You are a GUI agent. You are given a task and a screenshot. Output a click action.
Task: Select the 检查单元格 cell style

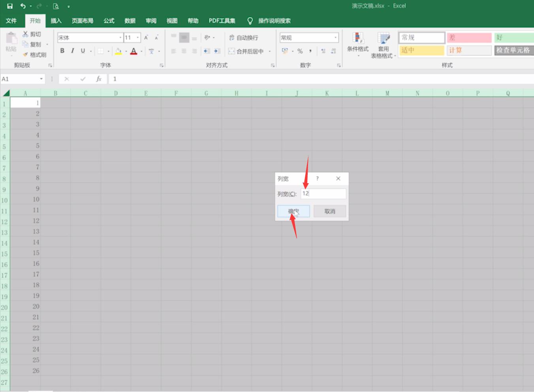(513, 50)
